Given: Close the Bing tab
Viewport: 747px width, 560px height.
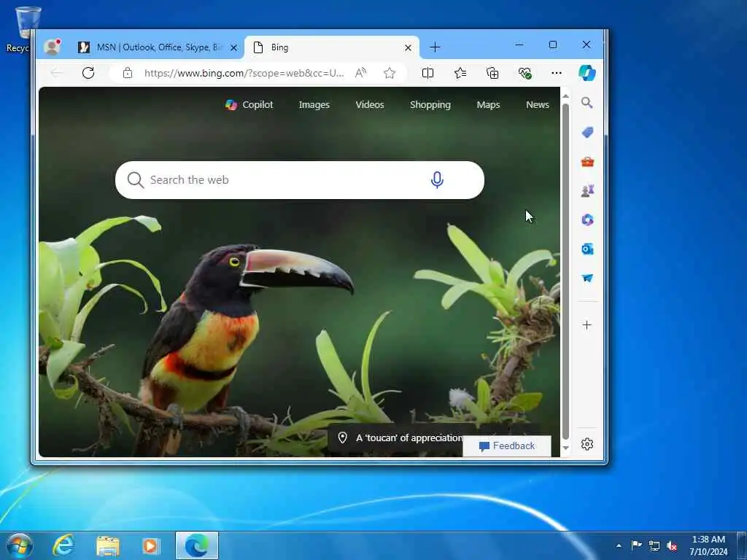Looking at the screenshot, I should 408,47.
